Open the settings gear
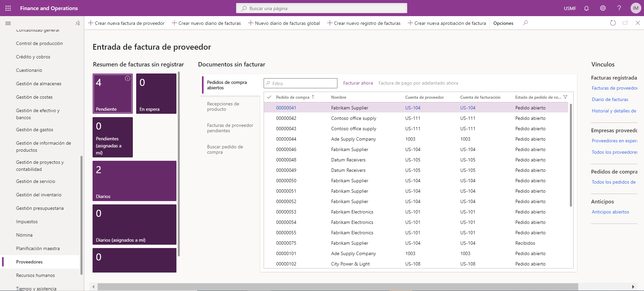The height and width of the screenshot is (291, 644). tap(603, 8)
